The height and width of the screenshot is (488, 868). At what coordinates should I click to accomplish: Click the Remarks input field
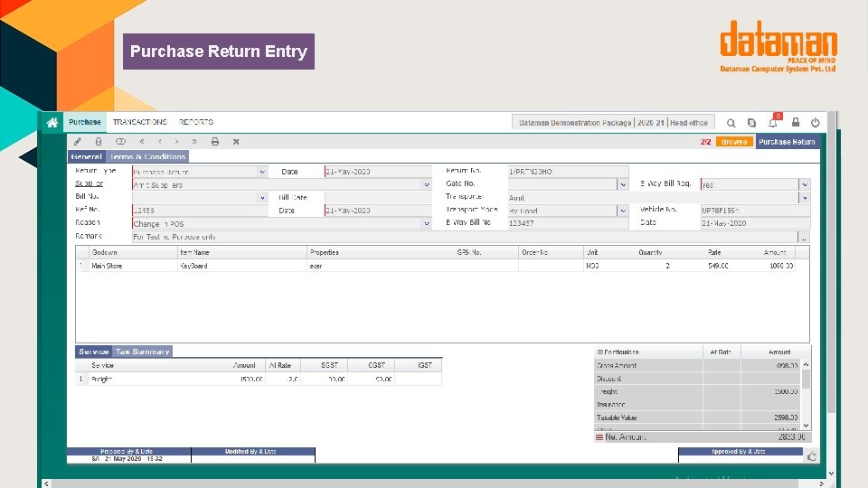tap(465, 237)
